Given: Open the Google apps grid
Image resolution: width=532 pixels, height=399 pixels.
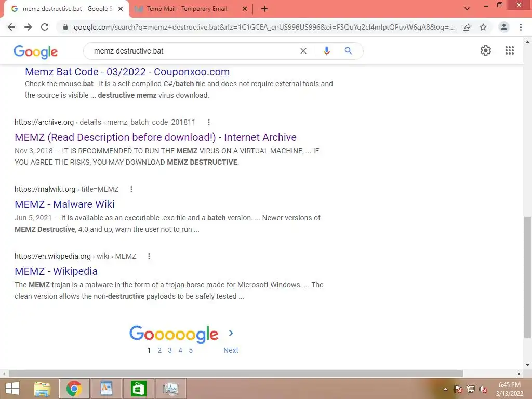Looking at the screenshot, I should click(510, 50).
